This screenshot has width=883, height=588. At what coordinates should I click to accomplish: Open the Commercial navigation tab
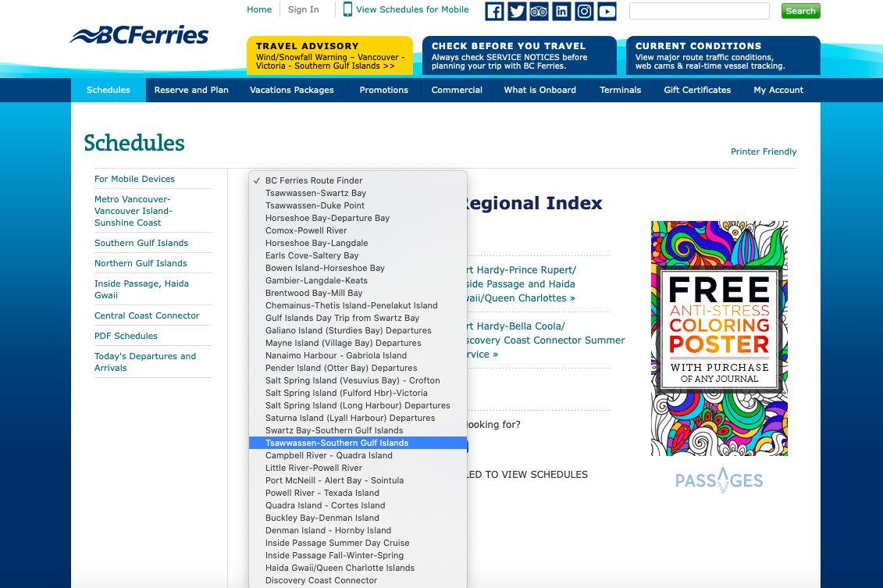coord(457,90)
